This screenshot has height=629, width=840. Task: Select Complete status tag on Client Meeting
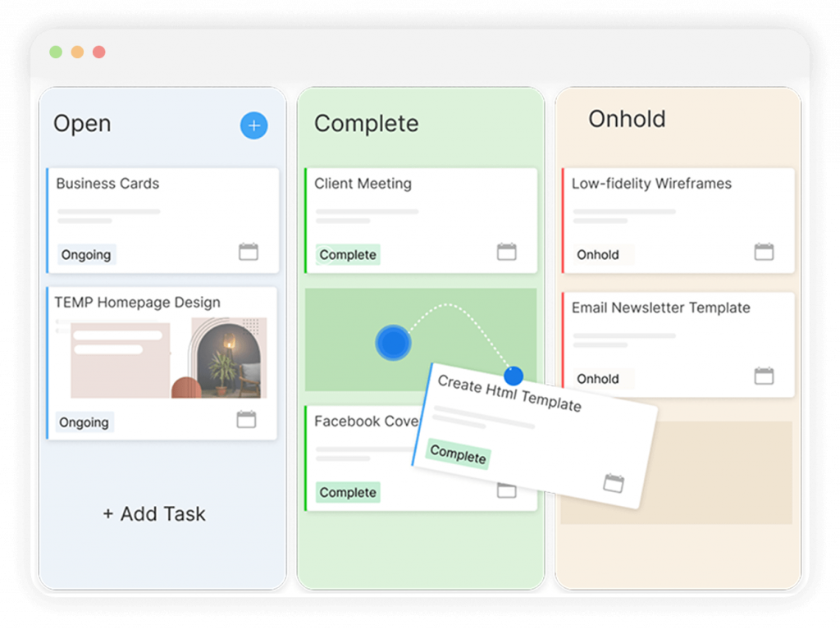pos(348,254)
